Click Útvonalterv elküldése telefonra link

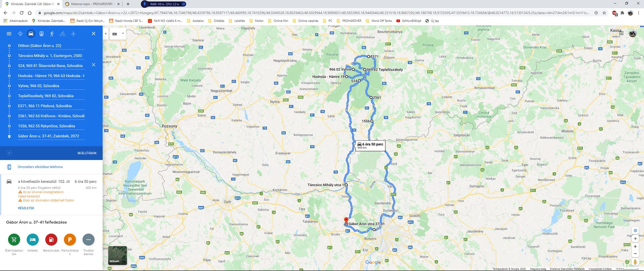click(40, 167)
